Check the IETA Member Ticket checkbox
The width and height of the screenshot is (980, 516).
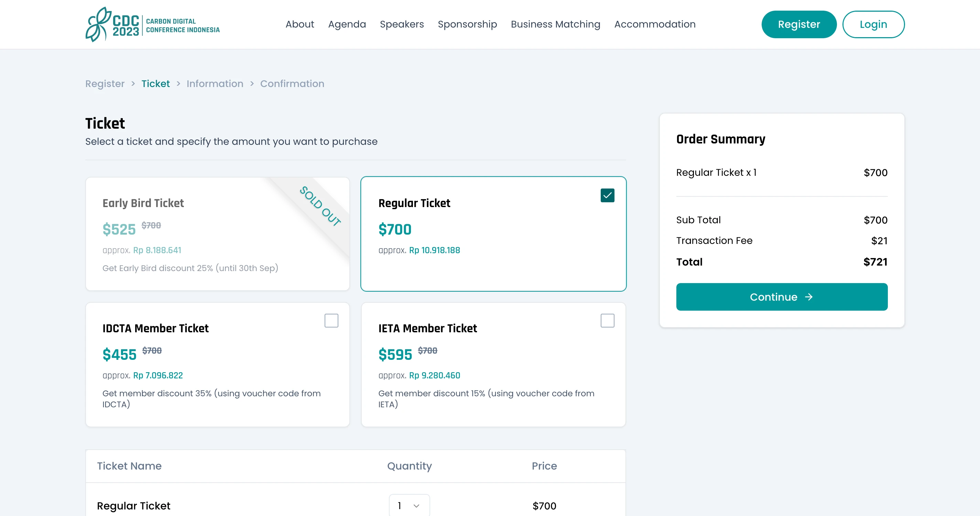click(607, 320)
